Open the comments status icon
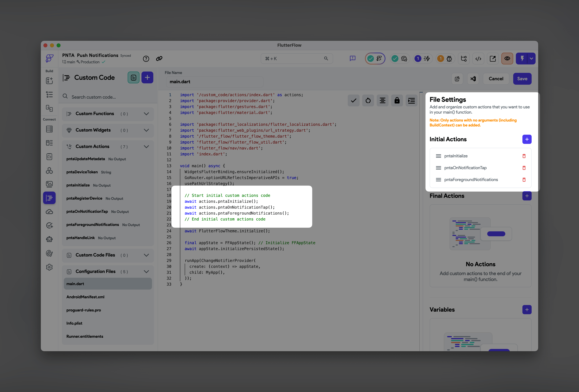The width and height of the screenshot is (579, 392). pos(400,59)
